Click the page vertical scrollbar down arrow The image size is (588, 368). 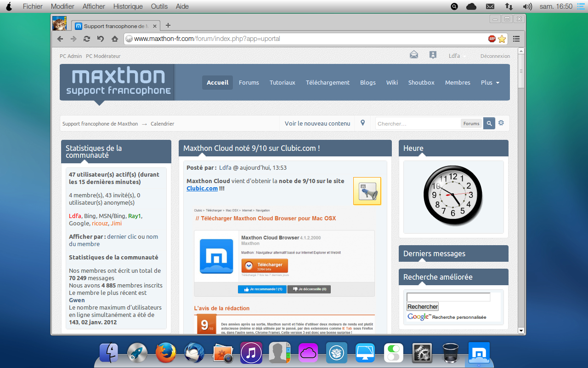point(521,330)
